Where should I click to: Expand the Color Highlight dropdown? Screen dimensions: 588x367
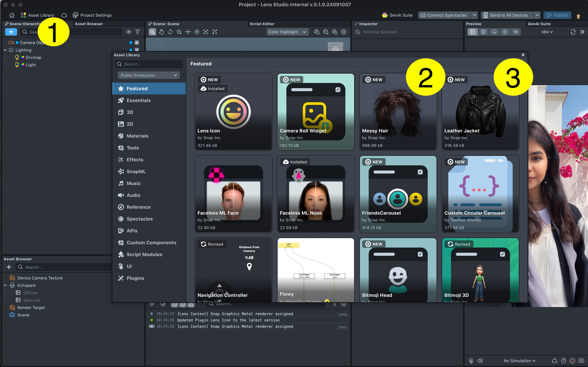click(287, 32)
